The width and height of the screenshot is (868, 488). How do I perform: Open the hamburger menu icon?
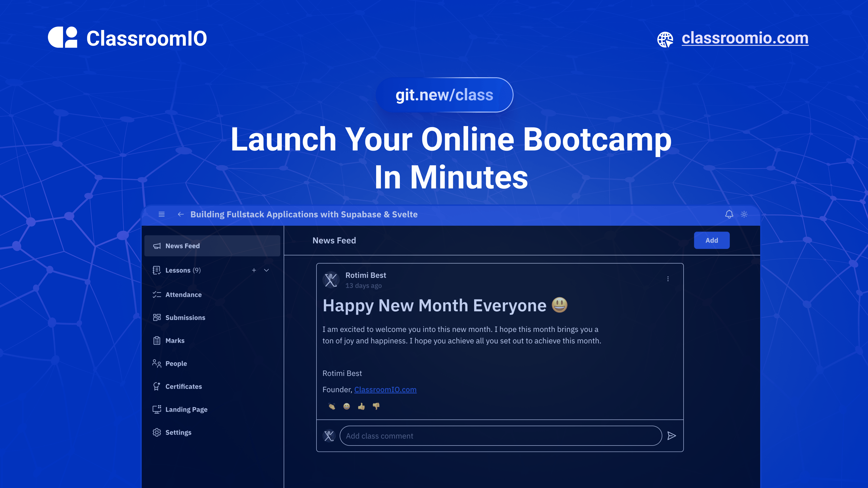pos(162,214)
